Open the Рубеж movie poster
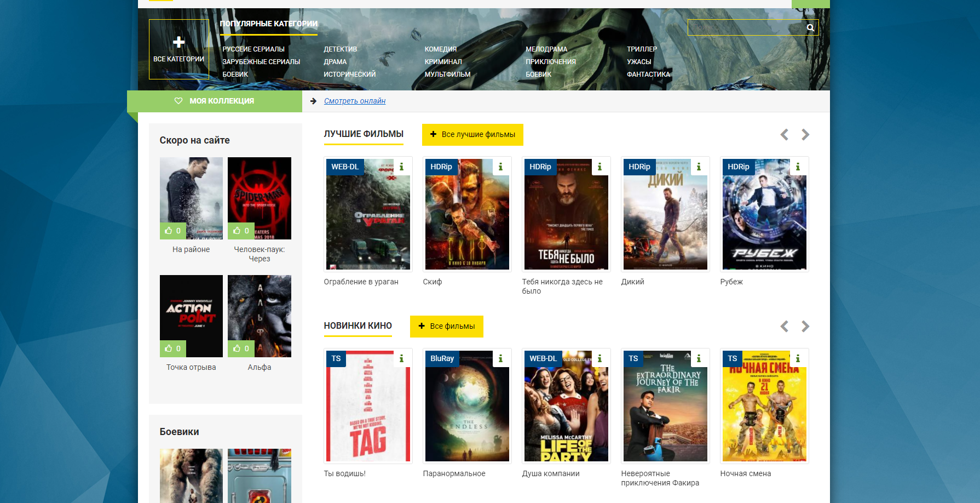Viewport: 980px width, 503px height. pyautogui.click(x=764, y=214)
